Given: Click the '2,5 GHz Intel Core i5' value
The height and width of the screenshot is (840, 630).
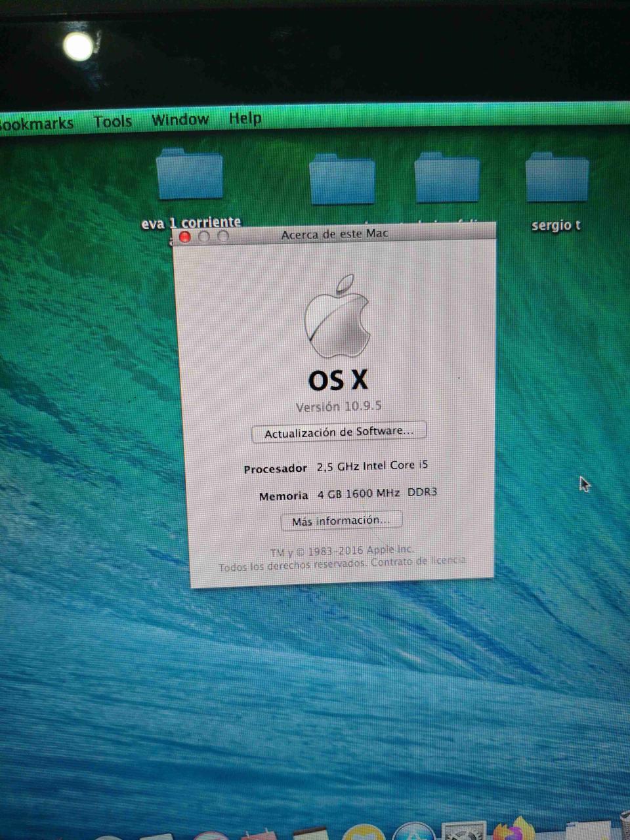Looking at the screenshot, I should coord(372,466).
